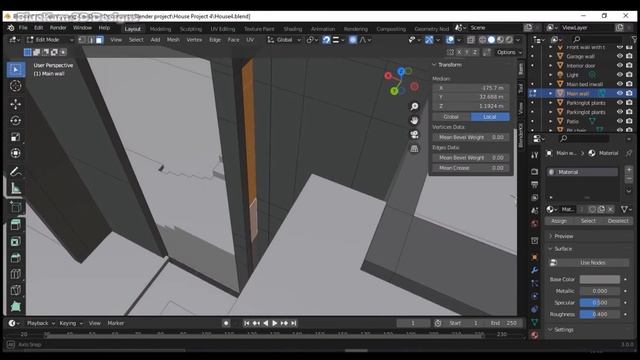Toggle X-ray display
Image resolution: width=640 pixels, height=360 pixels.
tap(471, 40)
